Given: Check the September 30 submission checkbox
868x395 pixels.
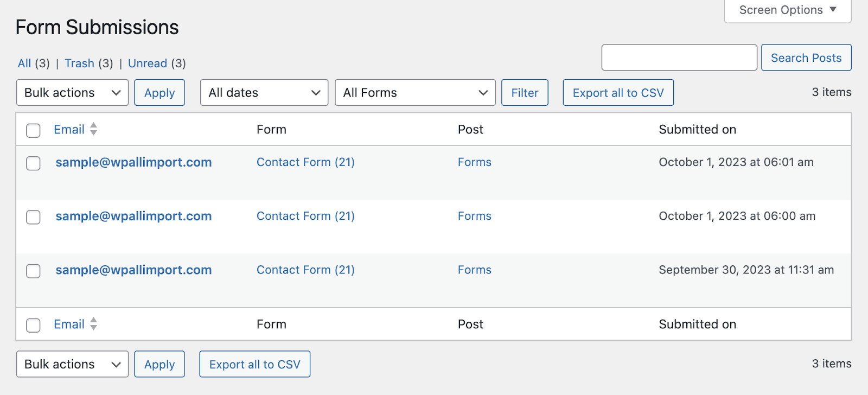Looking at the screenshot, I should 34,271.
